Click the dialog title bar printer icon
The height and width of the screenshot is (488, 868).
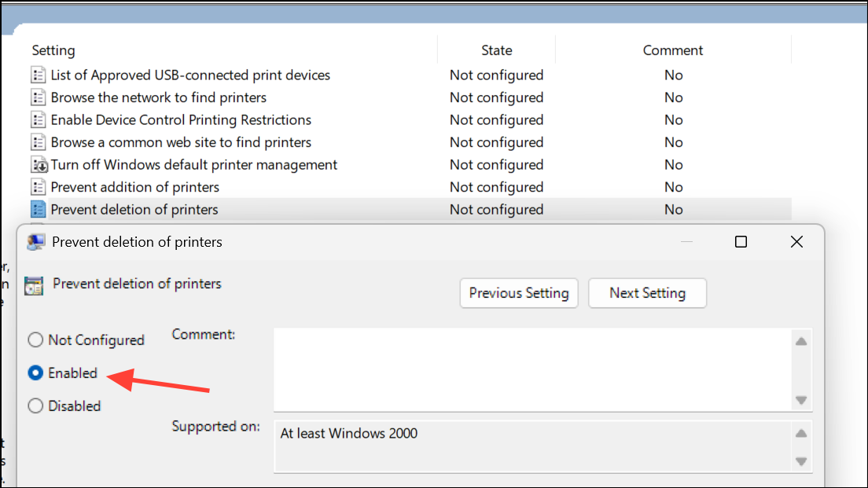[x=35, y=242]
